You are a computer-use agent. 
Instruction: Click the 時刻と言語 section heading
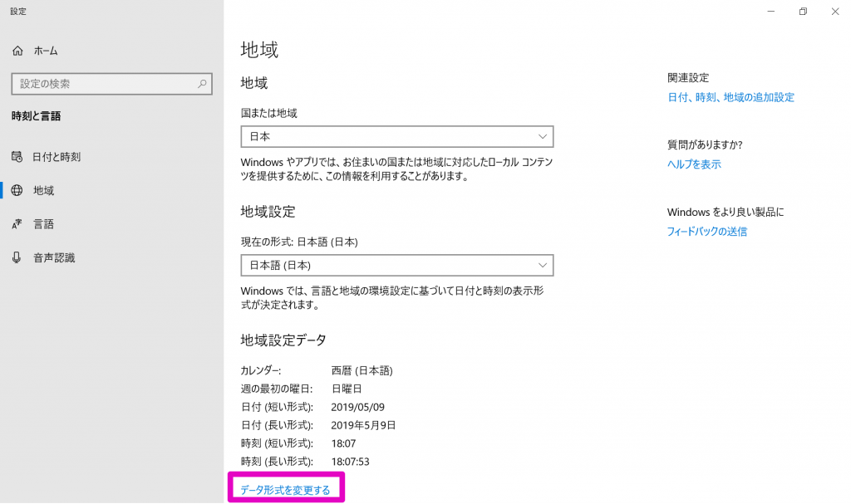tap(36, 116)
